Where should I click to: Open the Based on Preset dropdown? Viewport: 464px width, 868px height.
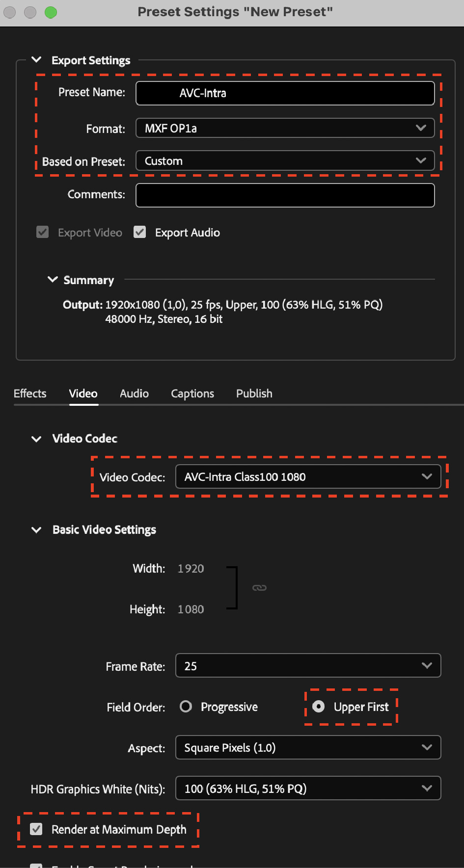[x=285, y=160]
